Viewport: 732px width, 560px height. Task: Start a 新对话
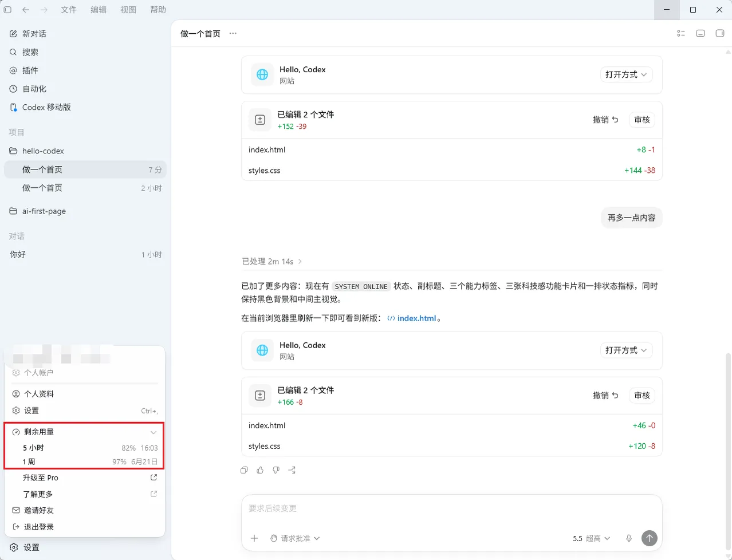tap(85, 34)
